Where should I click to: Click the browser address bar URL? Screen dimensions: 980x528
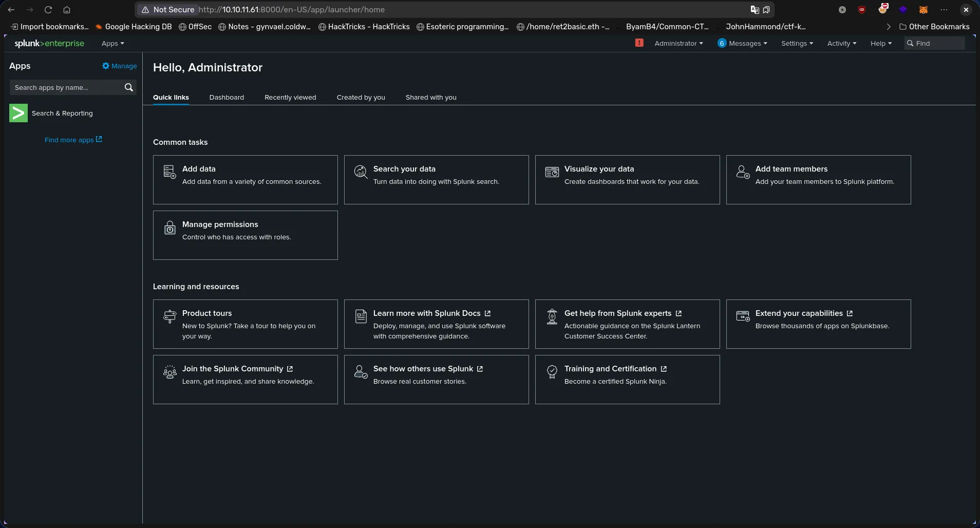pyautogui.click(x=292, y=10)
